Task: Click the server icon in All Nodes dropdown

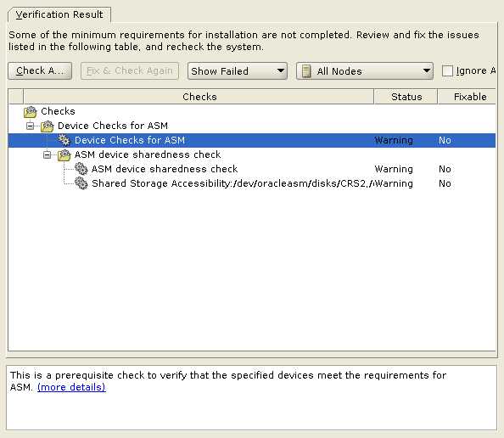Action: tap(306, 71)
